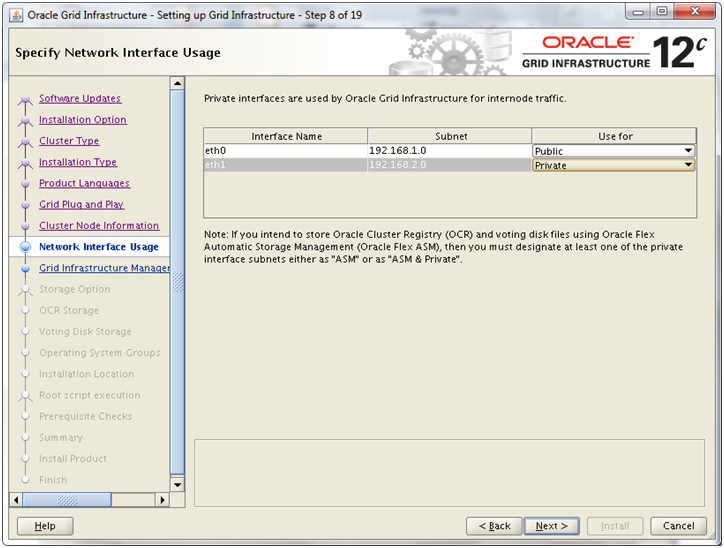Click the Use for column header

coord(615,136)
